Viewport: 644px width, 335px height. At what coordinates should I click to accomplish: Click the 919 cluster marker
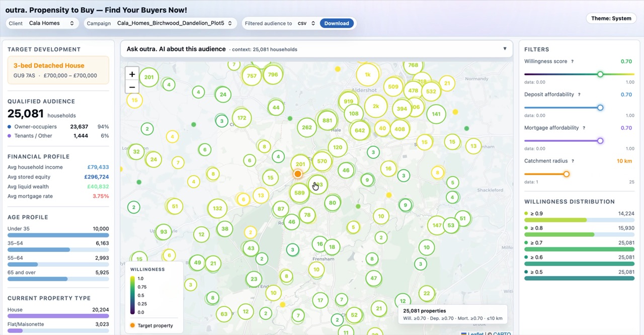click(348, 101)
